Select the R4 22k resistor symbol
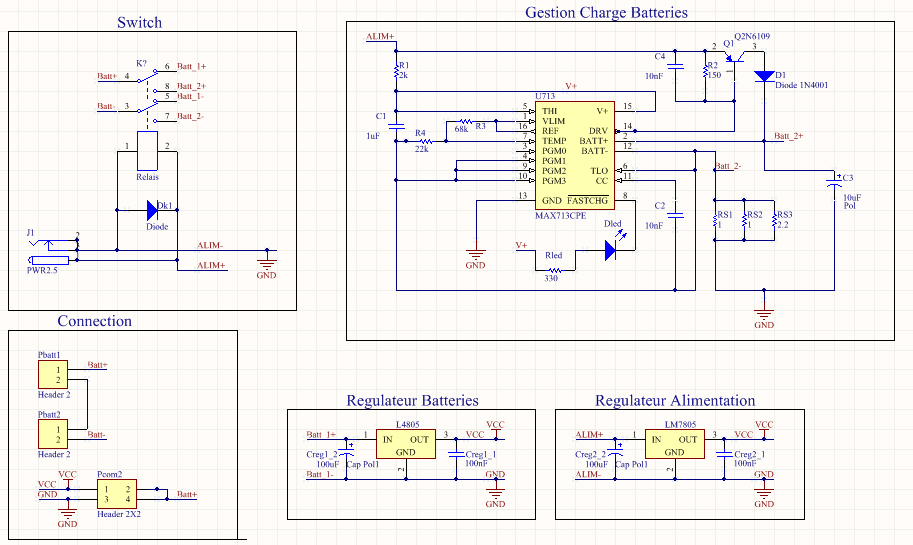Viewport: 913px width, 545px height. (426, 141)
